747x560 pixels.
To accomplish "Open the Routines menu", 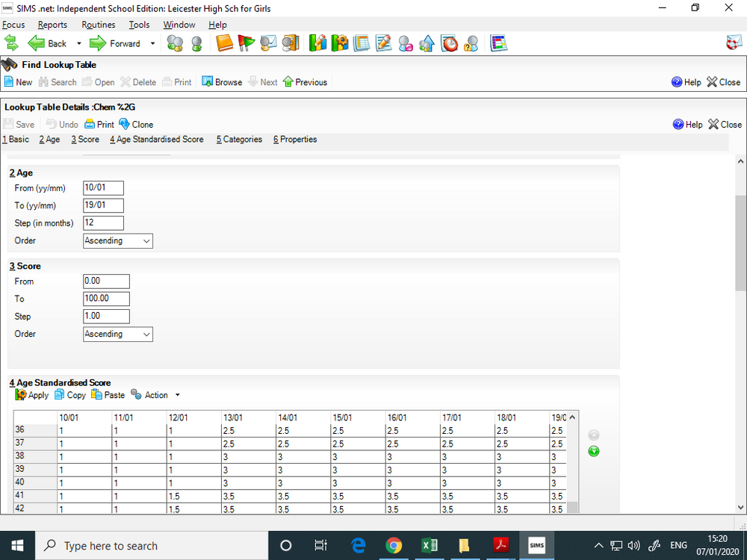I will pos(98,25).
